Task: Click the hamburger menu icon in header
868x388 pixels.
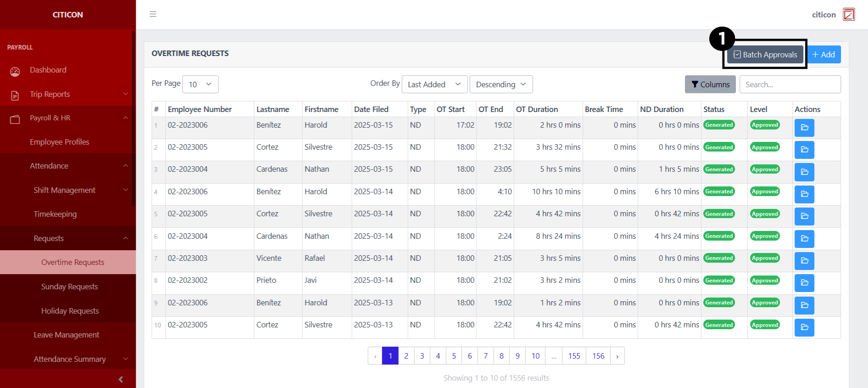Action: pos(153,14)
